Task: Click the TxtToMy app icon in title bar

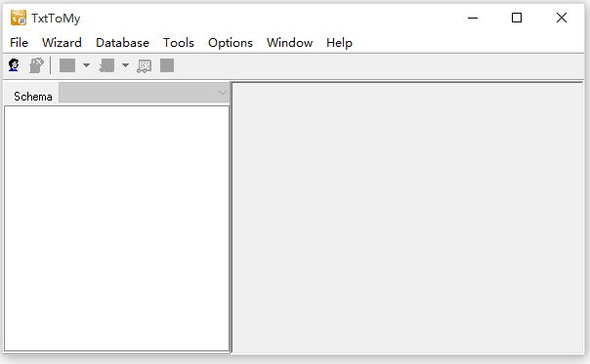Action: [x=18, y=18]
